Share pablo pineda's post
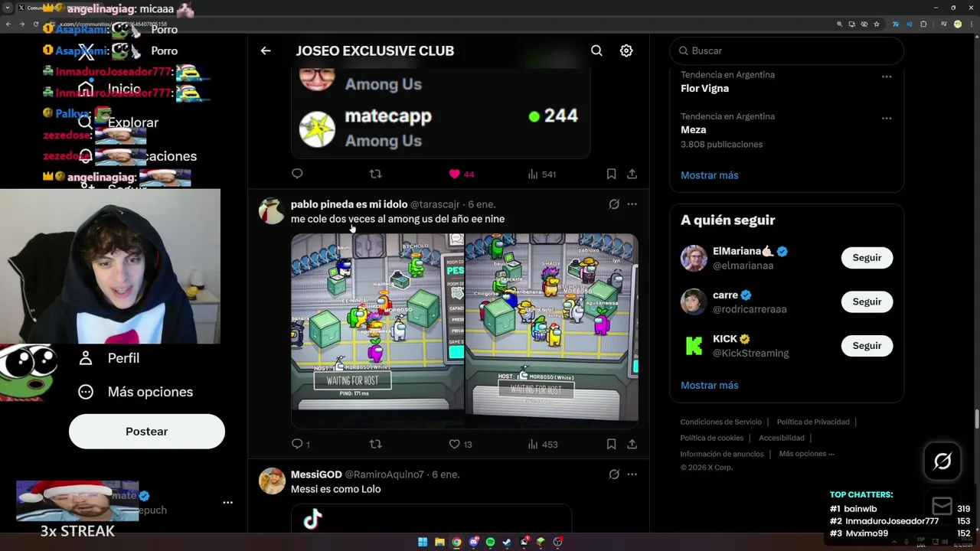This screenshot has height=551, width=980. tap(632, 444)
